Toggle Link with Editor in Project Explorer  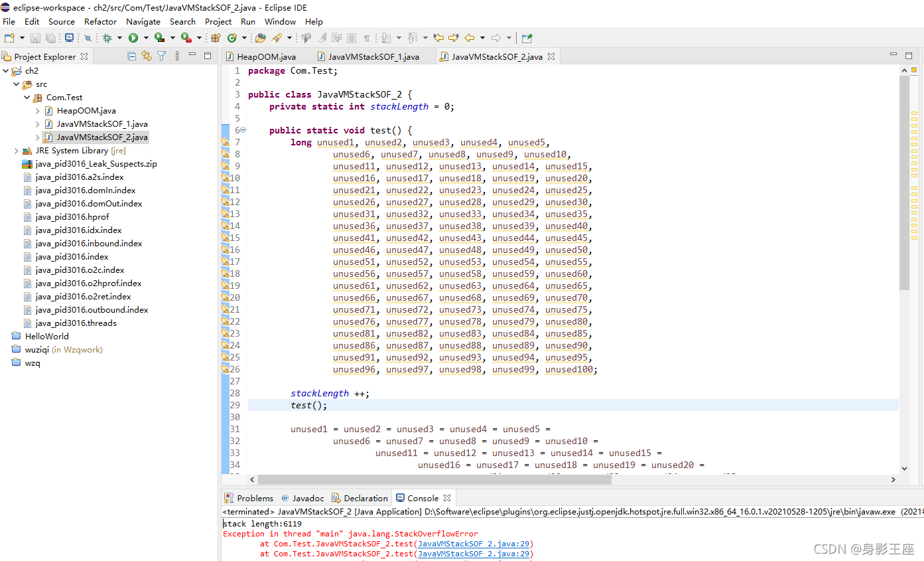coord(147,56)
